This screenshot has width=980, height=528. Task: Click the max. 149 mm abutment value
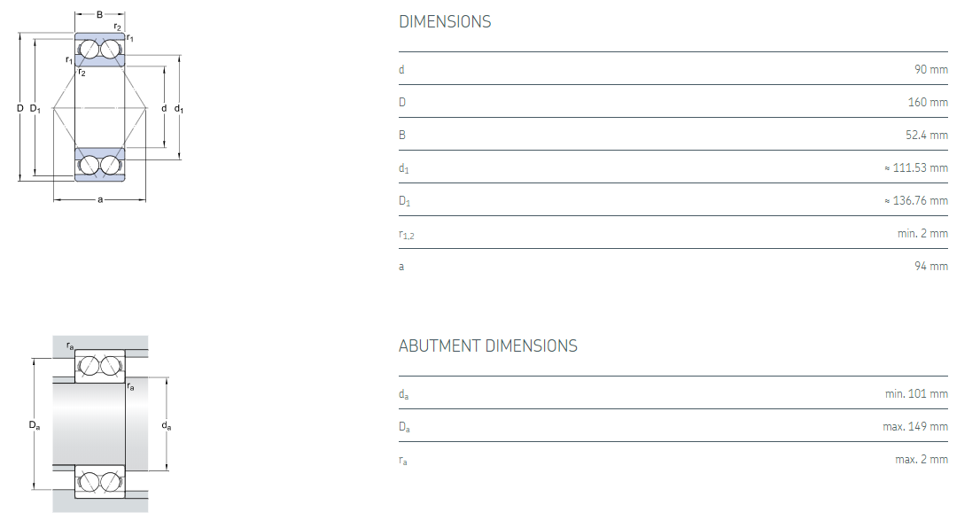click(x=915, y=427)
